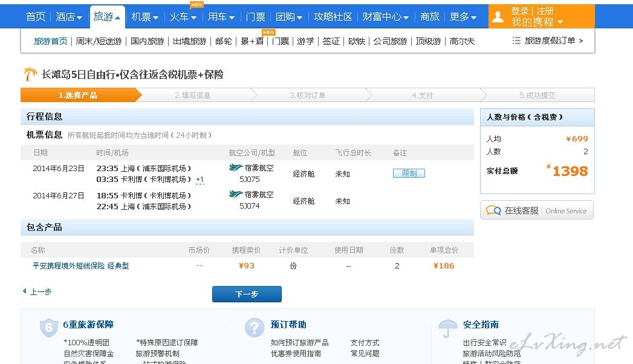Select 门票 in the white sub navigation

click(281, 41)
